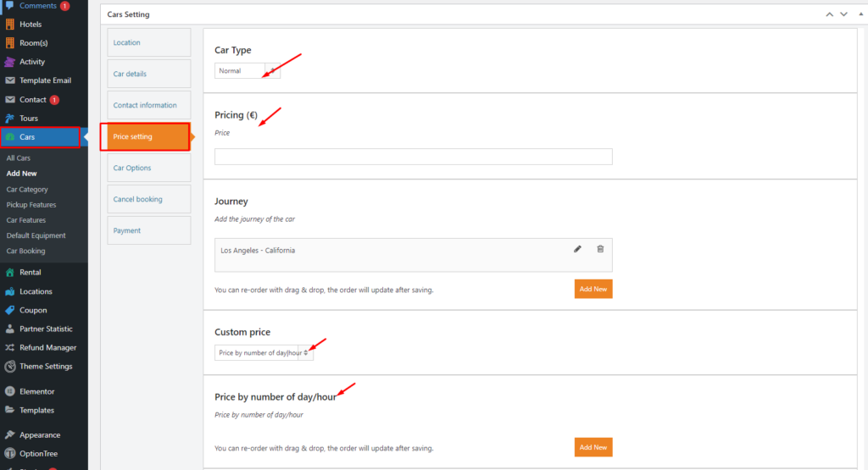This screenshot has width=868, height=470.
Task: Open Add New car submenu link
Action: click(x=21, y=174)
